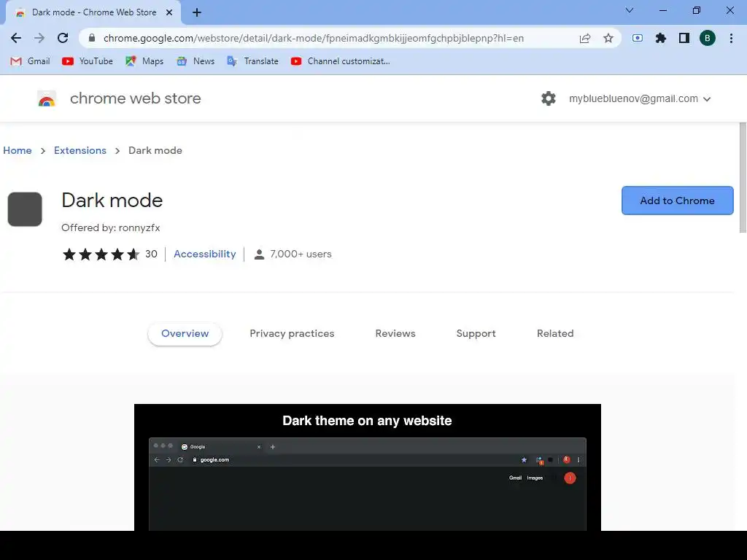
Task: Click the users person icon
Action: 259,254
